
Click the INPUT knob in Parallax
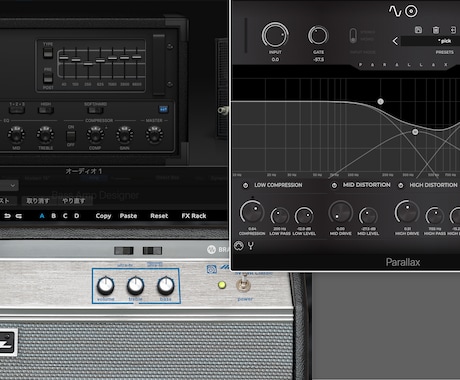click(275, 35)
